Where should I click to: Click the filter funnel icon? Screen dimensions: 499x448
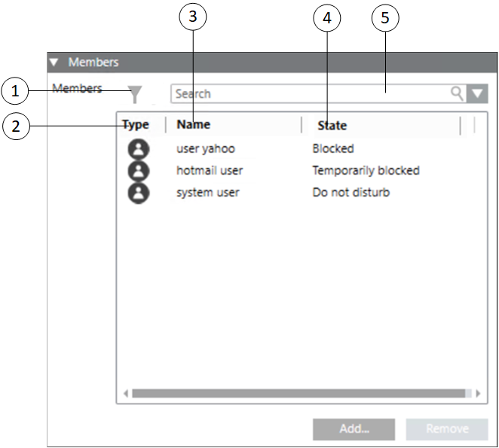pos(135,94)
